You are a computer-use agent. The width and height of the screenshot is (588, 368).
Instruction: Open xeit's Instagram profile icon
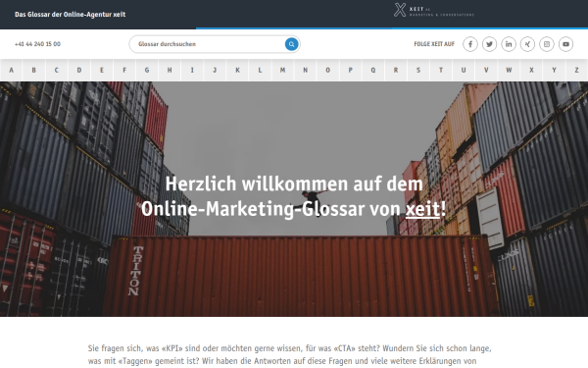point(547,44)
